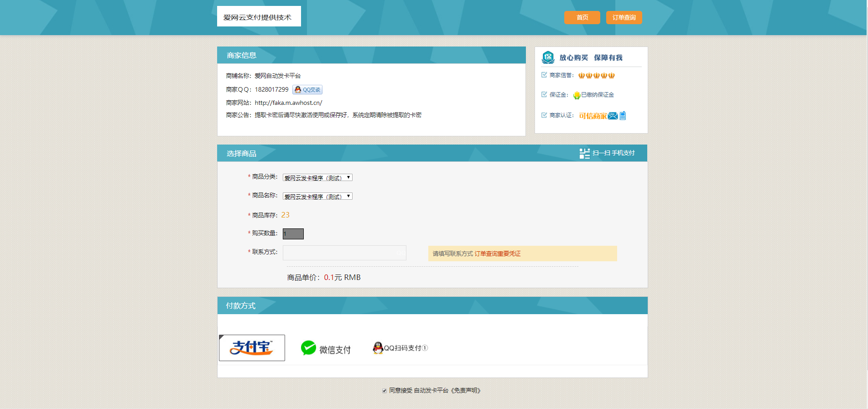Viewport: 868px width, 409px height.
Task: Select the Alipay payment logo
Action: [x=252, y=348]
